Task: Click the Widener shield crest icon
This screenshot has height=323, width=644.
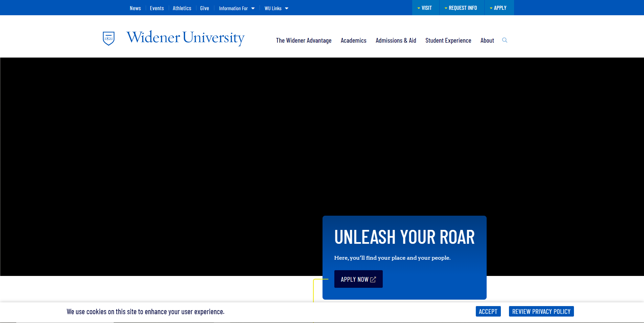Action: coord(109,38)
